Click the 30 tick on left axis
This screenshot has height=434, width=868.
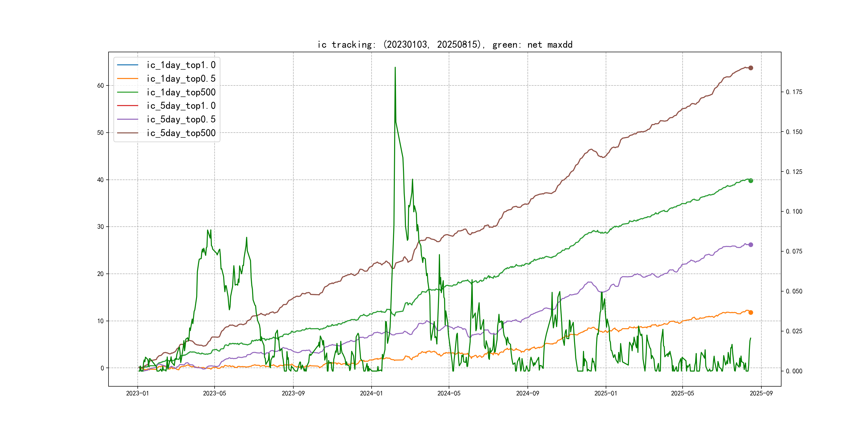[x=100, y=227]
